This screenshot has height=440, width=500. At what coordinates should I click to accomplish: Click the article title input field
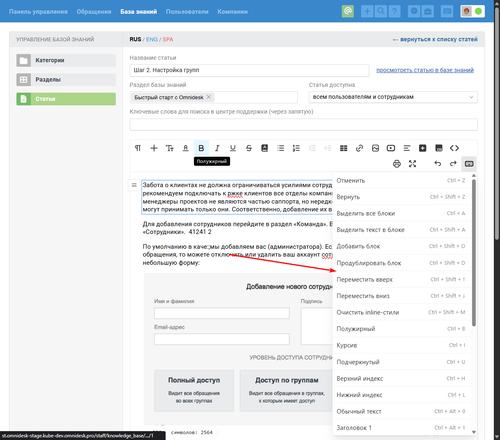tap(249, 70)
